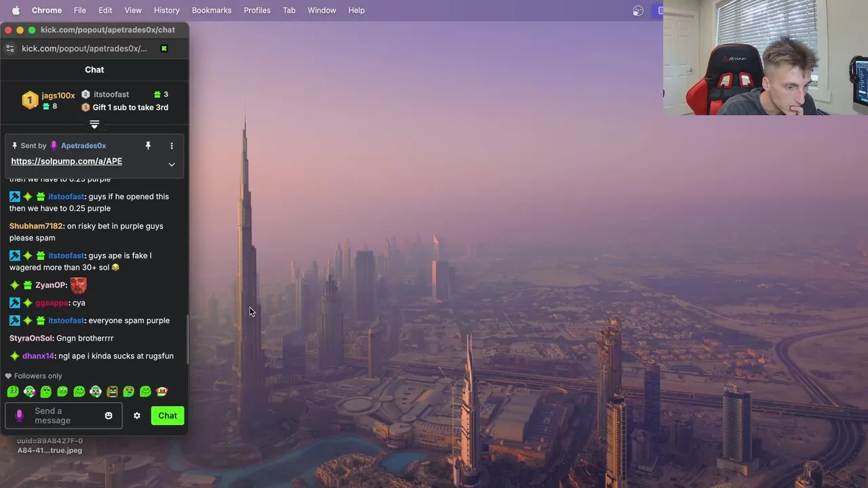Click Gift 1 sub to take 3rd

130,107
